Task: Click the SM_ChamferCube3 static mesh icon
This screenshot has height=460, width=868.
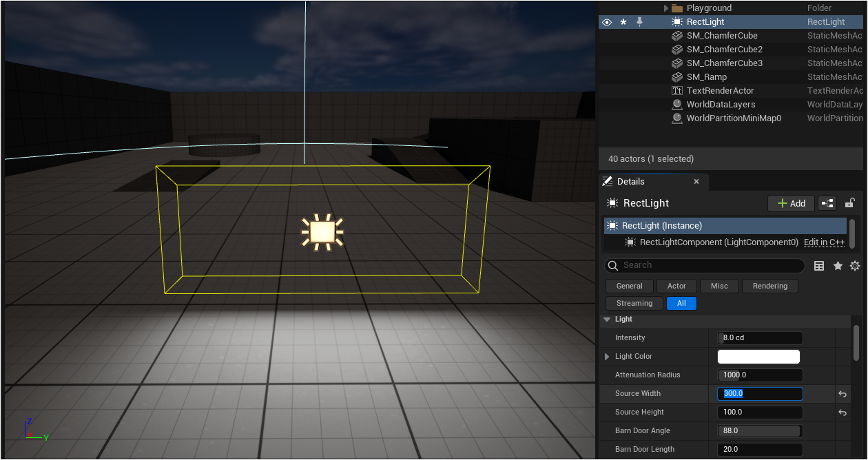Action: pyautogui.click(x=676, y=63)
